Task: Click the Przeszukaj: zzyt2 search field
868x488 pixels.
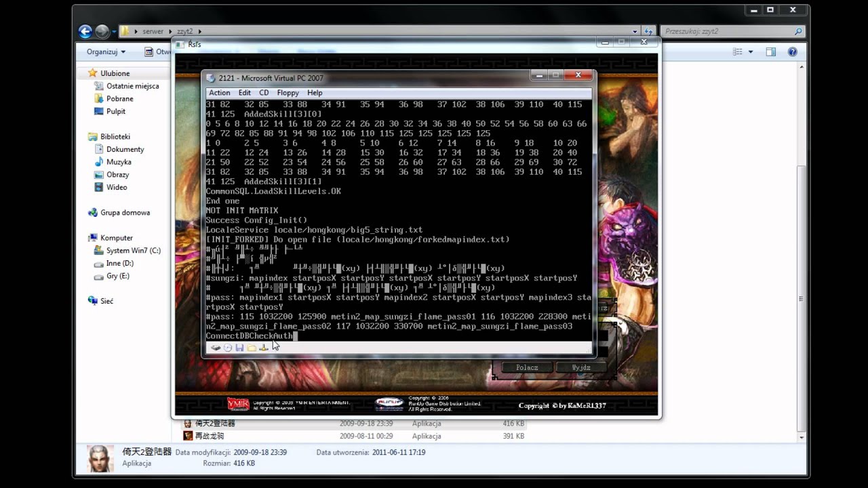Action: [732, 31]
